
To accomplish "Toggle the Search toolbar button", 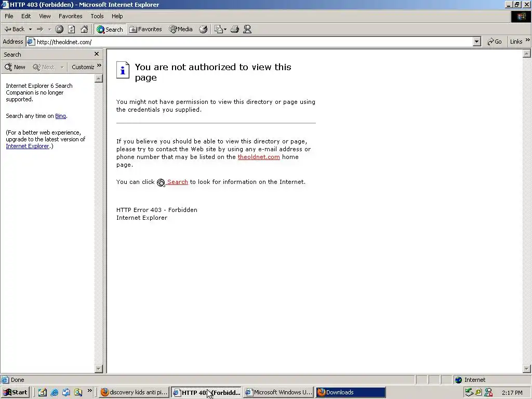I will tap(110, 29).
